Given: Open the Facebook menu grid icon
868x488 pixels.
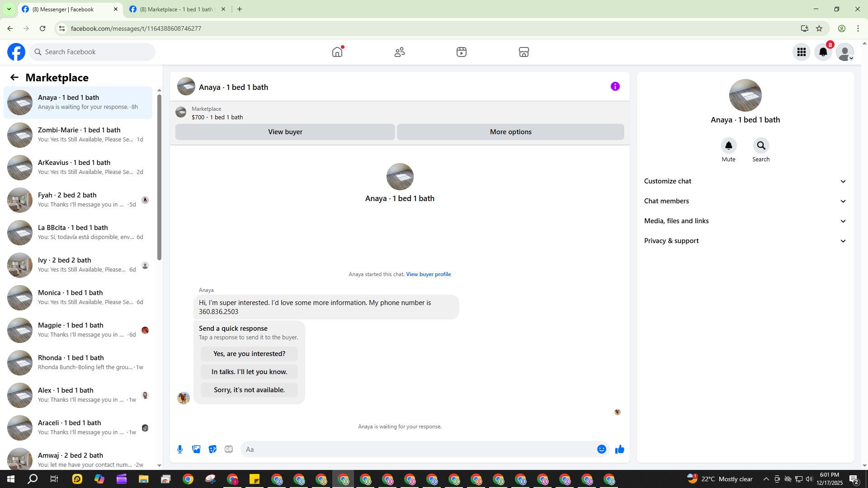Looking at the screenshot, I should pos(802,52).
